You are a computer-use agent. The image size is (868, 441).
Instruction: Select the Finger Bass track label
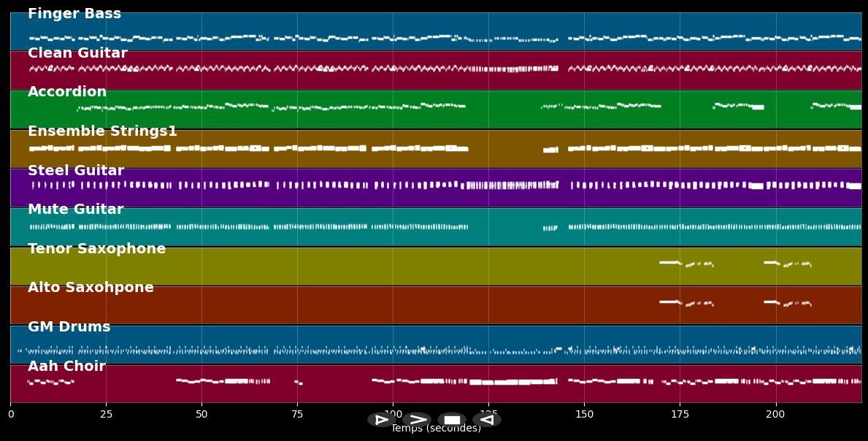point(74,14)
